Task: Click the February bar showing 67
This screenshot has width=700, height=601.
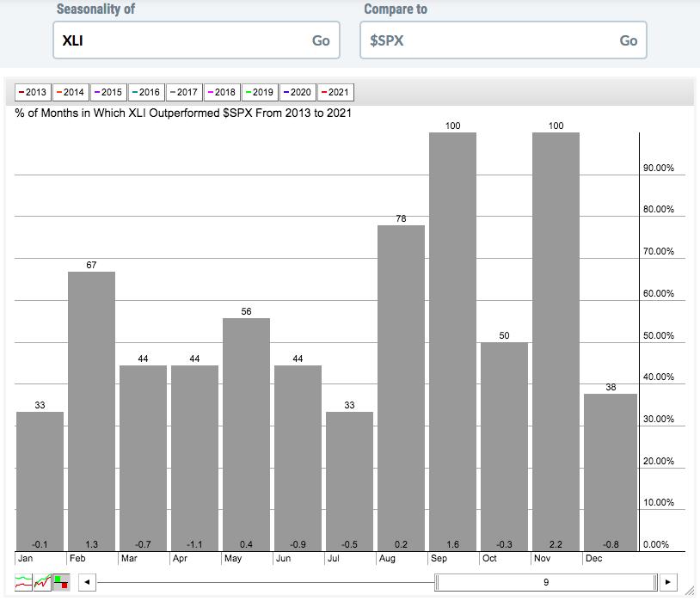Action: click(x=91, y=411)
